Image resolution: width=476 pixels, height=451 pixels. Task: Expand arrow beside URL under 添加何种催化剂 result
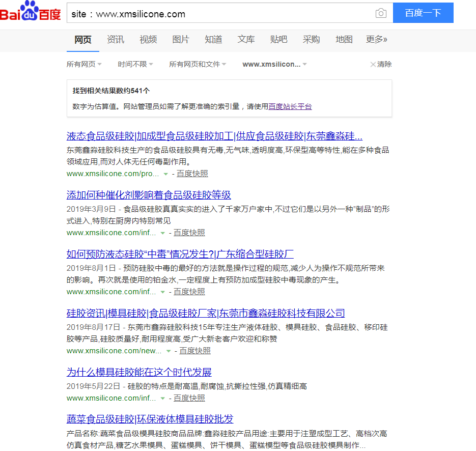pos(163,233)
